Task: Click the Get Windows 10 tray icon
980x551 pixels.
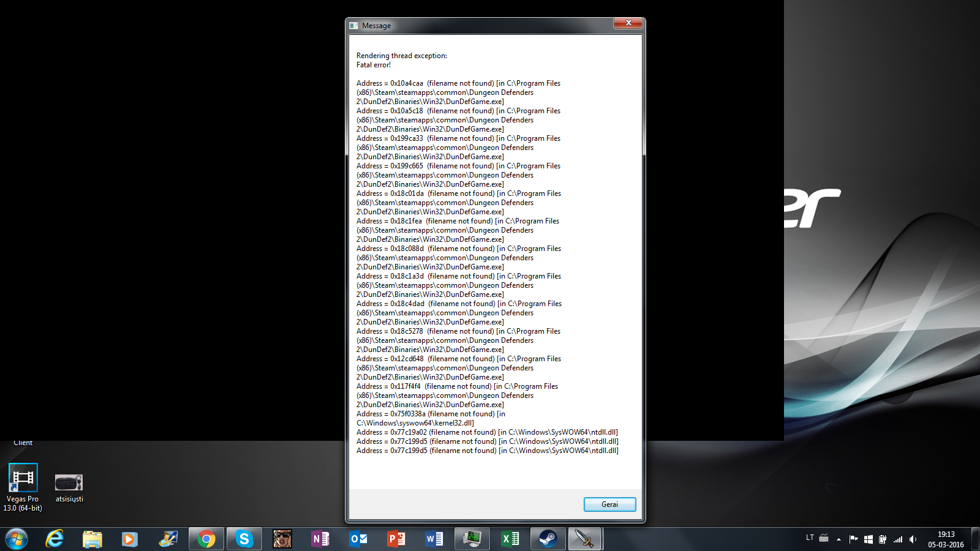Action: 868,539
